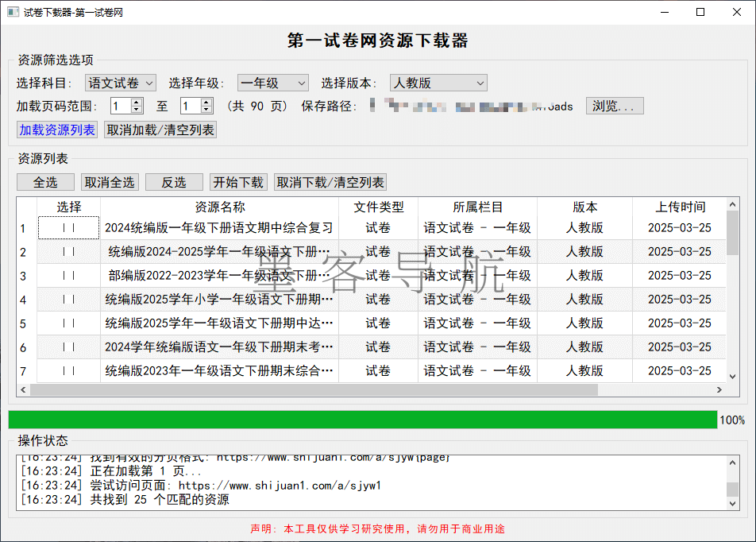Image resolution: width=756 pixels, height=542 pixels.
Task: Click the 浏览... button
Action: coord(615,106)
